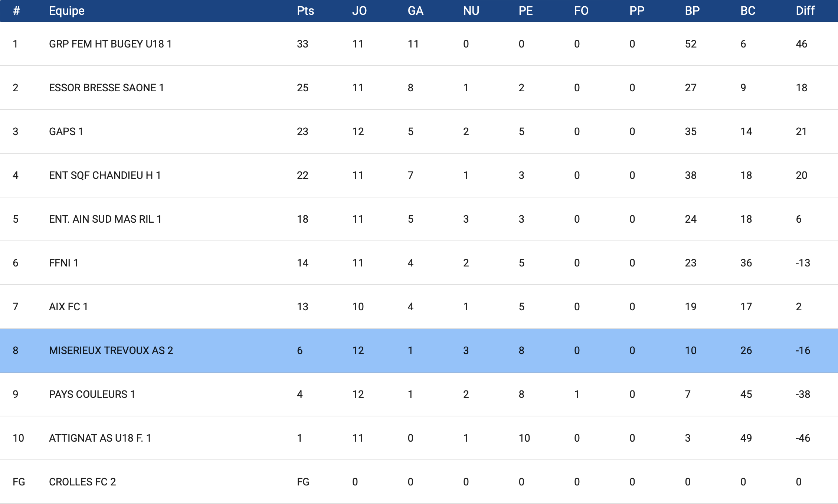
Task: Select ESSOR BRESSE SAONE 1 team name
Action: (x=106, y=88)
